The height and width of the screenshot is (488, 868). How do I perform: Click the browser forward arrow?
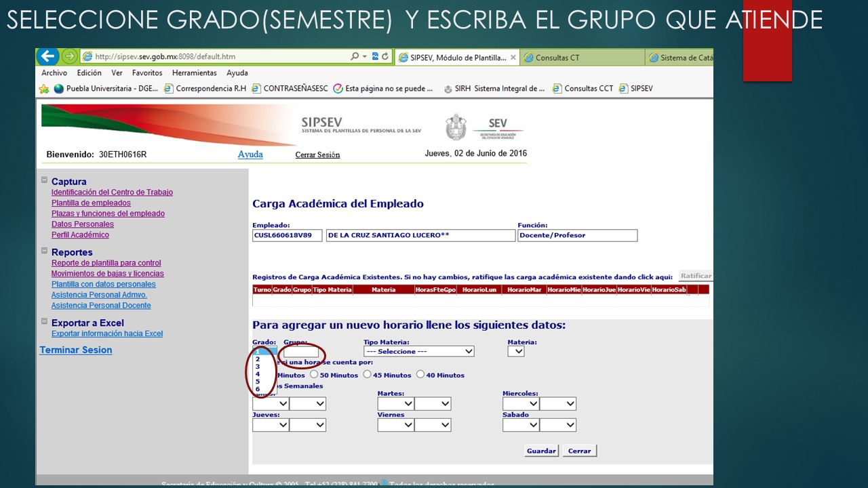point(69,57)
